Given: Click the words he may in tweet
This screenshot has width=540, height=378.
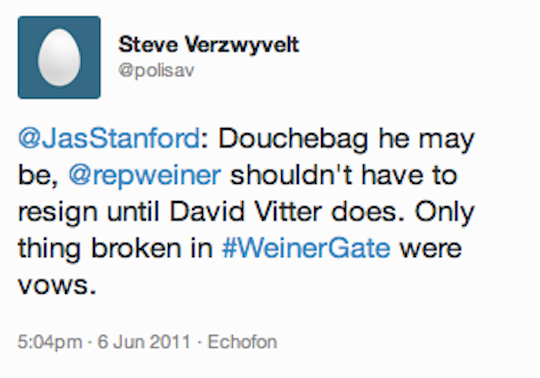Looking at the screenshot, I should point(426,140).
